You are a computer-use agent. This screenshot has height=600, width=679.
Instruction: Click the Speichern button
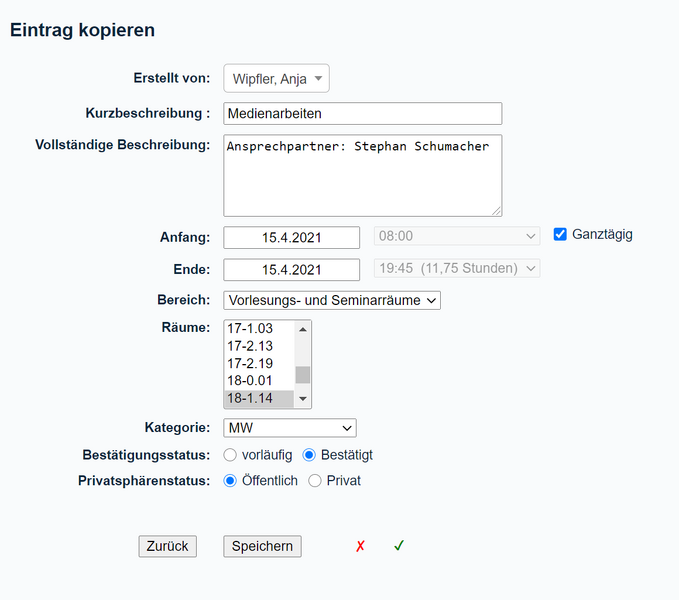coord(262,546)
